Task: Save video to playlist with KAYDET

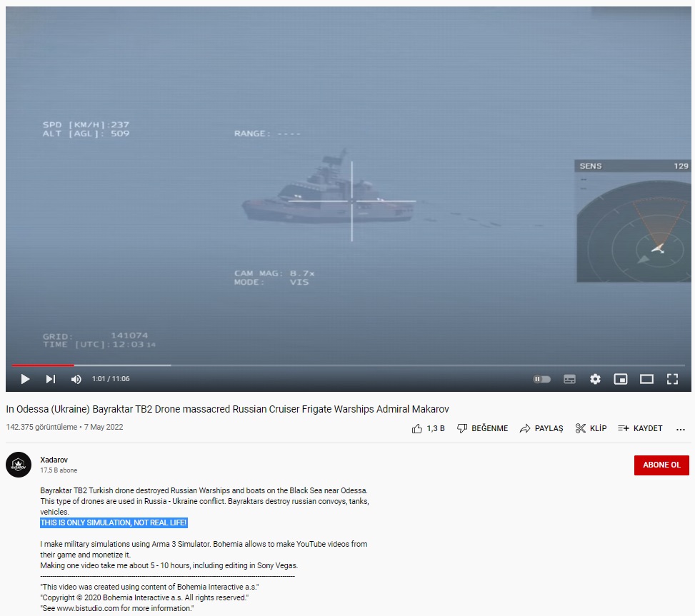Action: (640, 428)
